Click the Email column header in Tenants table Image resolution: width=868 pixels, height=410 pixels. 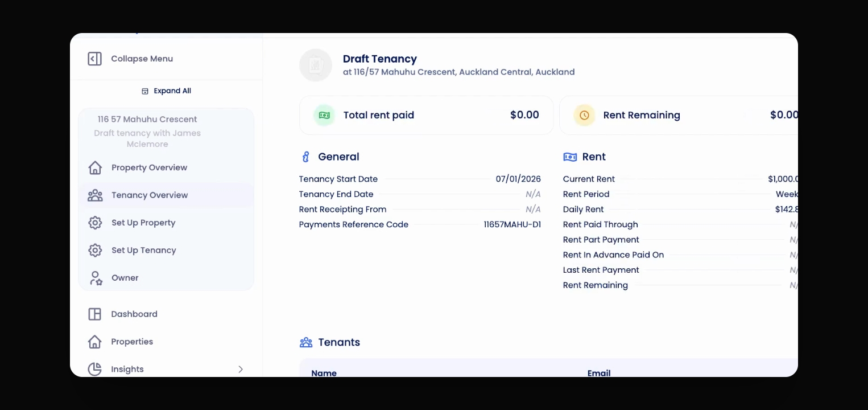coord(599,373)
